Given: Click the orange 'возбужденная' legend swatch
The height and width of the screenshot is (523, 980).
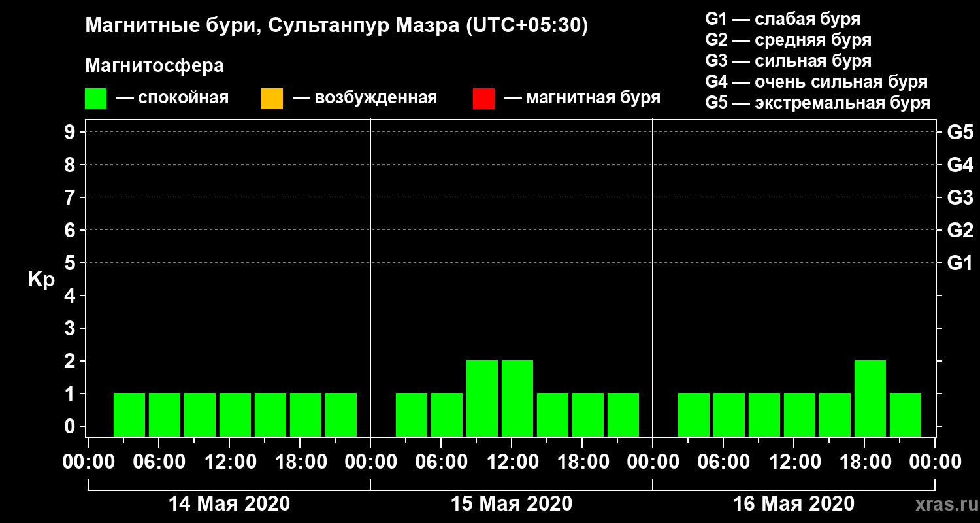Looking at the screenshot, I should (272, 98).
